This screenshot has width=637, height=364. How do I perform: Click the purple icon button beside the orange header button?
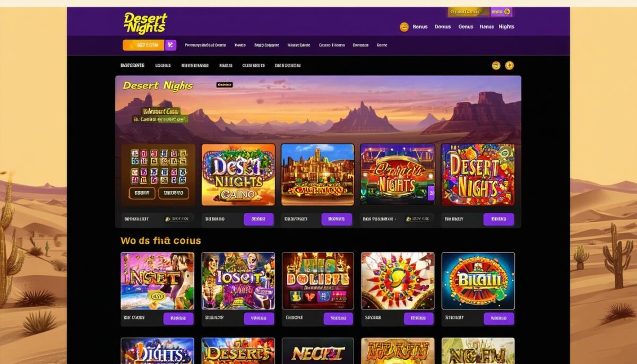click(x=170, y=45)
